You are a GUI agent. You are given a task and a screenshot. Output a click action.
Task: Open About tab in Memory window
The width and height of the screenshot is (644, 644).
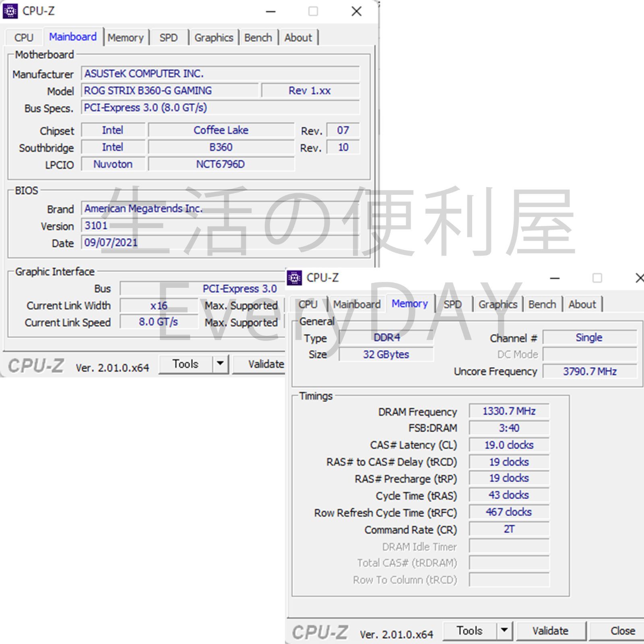click(x=582, y=304)
